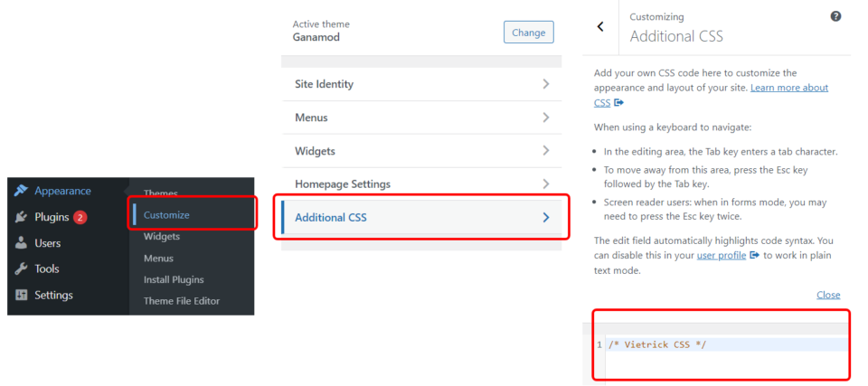This screenshot has width=868, height=386.
Task: Open the user profile link
Action: click(722, 256)
